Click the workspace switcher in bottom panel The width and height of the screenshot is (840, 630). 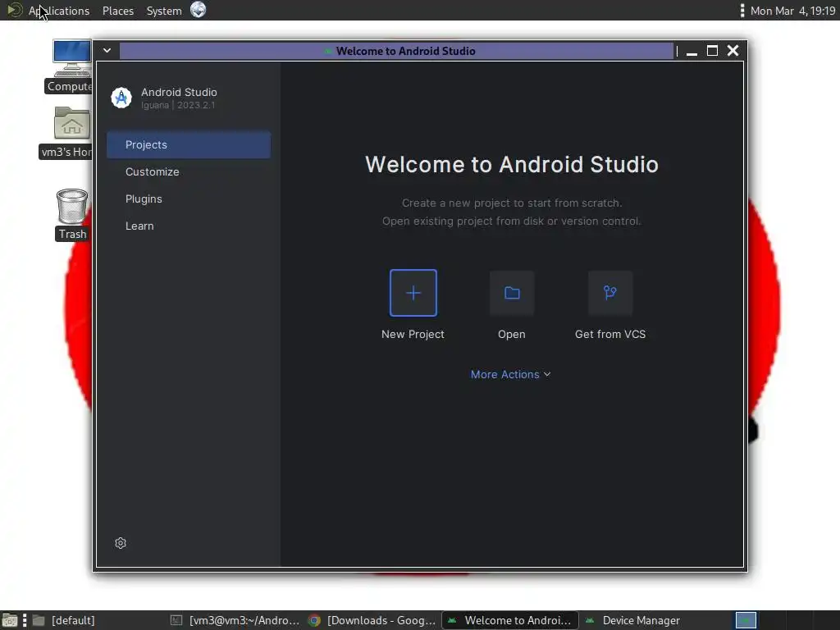click(746, 620)
